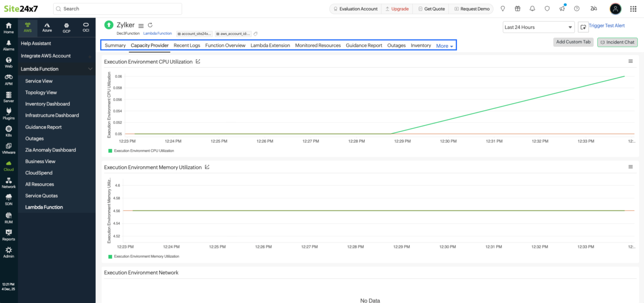
Task: Open the Alarms section in sidebar
Action: (x=8, y=45)
